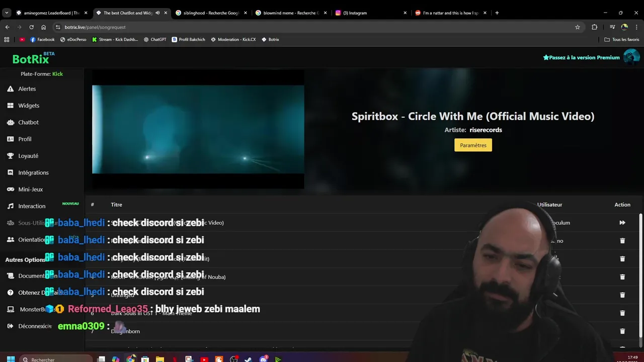The width and height of the screenshot is (644, 362).
Task: Bookmark this page with the star icon
Action: [x=578, y=27]
